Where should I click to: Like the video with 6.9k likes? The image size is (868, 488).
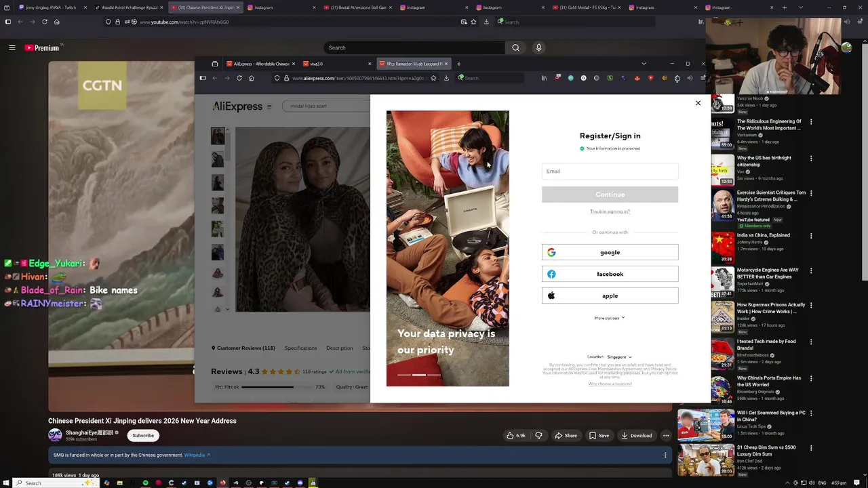515,436
